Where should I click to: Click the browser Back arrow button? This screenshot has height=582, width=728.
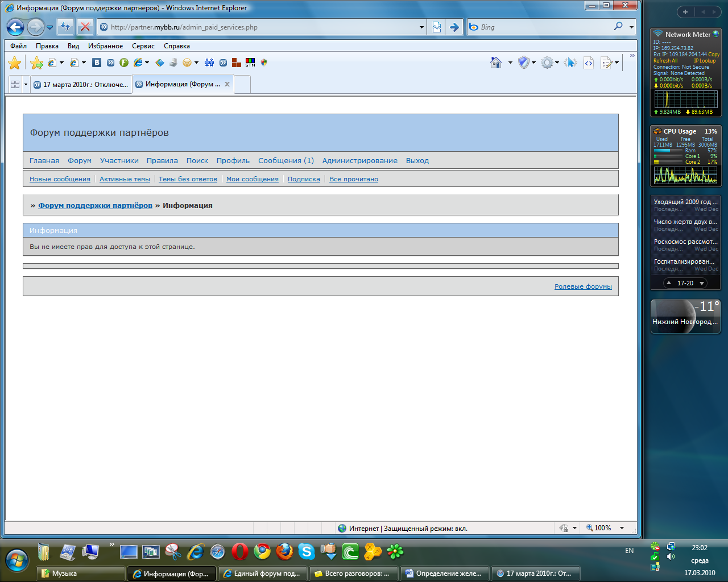15,27
